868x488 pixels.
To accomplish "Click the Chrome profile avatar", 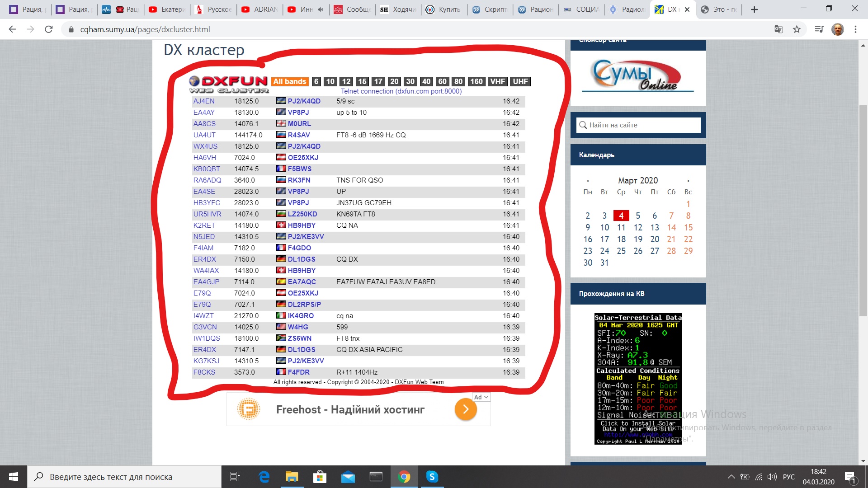I will click(x=837, y=29).
